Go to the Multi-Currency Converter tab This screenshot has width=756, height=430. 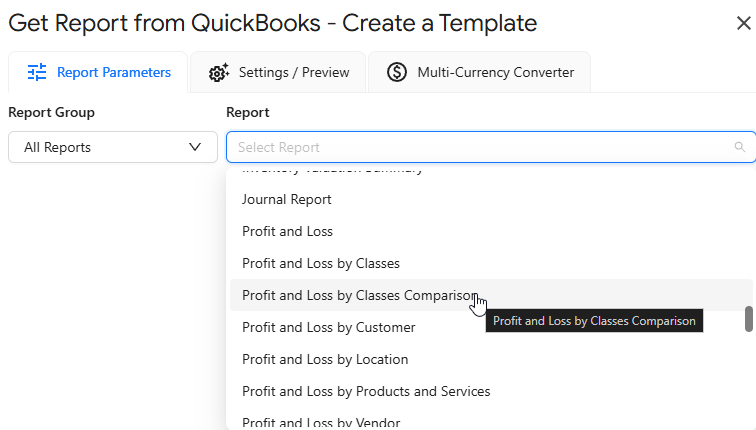[480, 72]
